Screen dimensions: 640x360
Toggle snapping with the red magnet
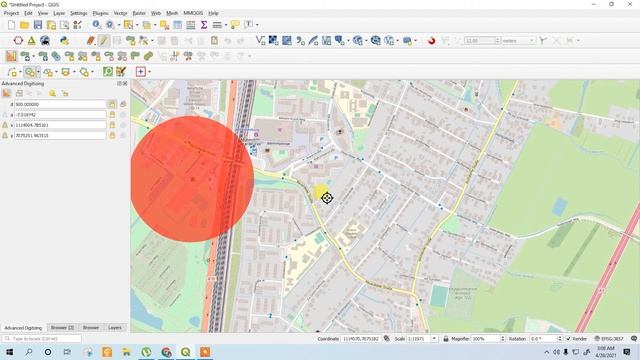click(431, 40)
